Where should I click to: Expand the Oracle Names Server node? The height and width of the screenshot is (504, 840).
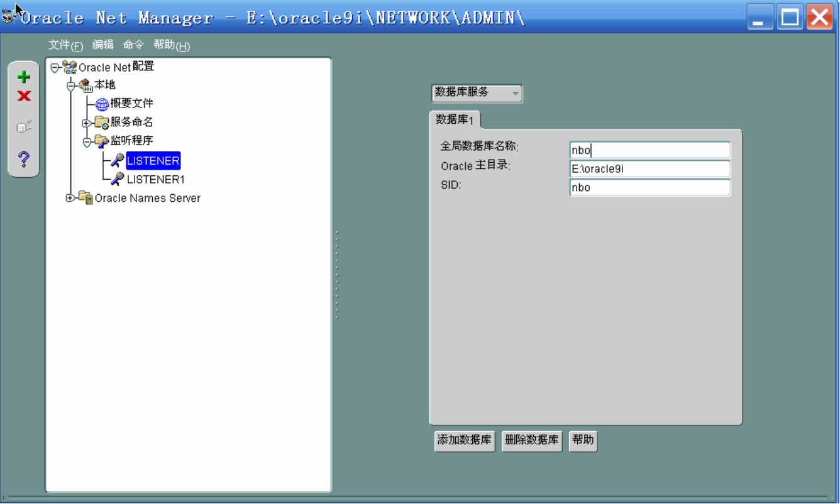pos(70,198)
